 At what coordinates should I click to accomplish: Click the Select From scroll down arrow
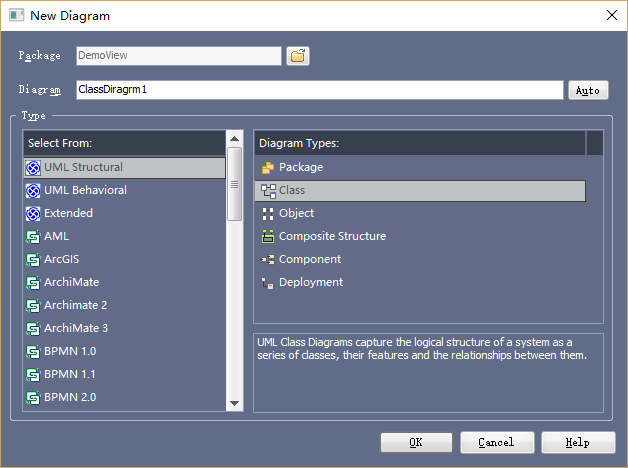235,403
